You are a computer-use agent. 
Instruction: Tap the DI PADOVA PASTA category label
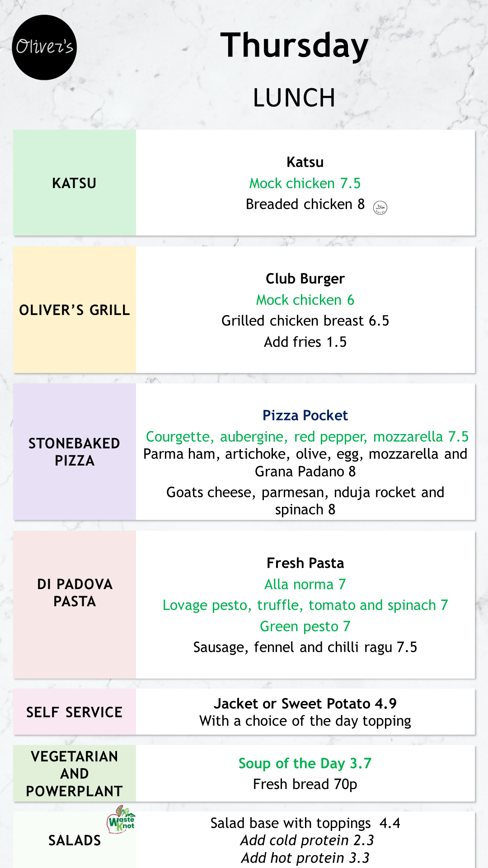tap(75, 592)
